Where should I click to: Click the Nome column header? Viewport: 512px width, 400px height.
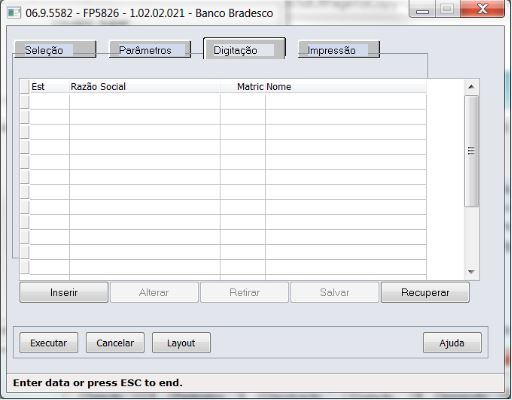pyautogui.click(x=279, y=87)
